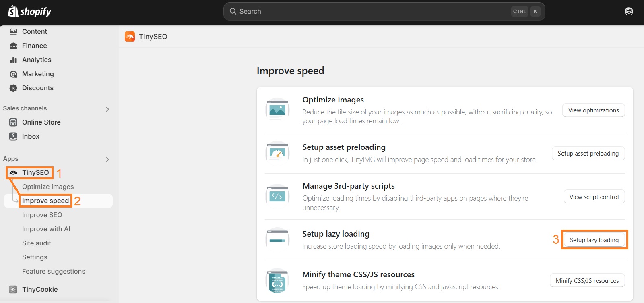Click the orange TinySEO header icon
Screen dimensions: 644x303
pyautogui.click(x=130, y=37)
